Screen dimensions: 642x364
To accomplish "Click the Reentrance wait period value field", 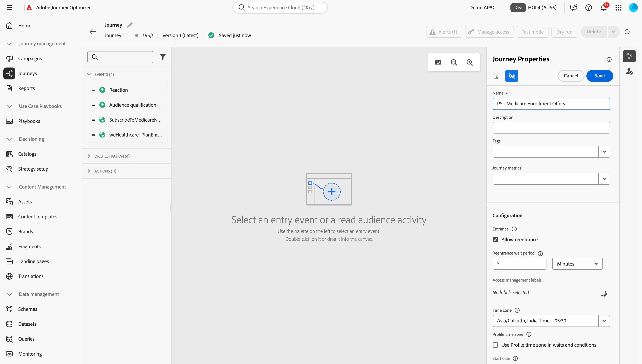I will point(519,264).
